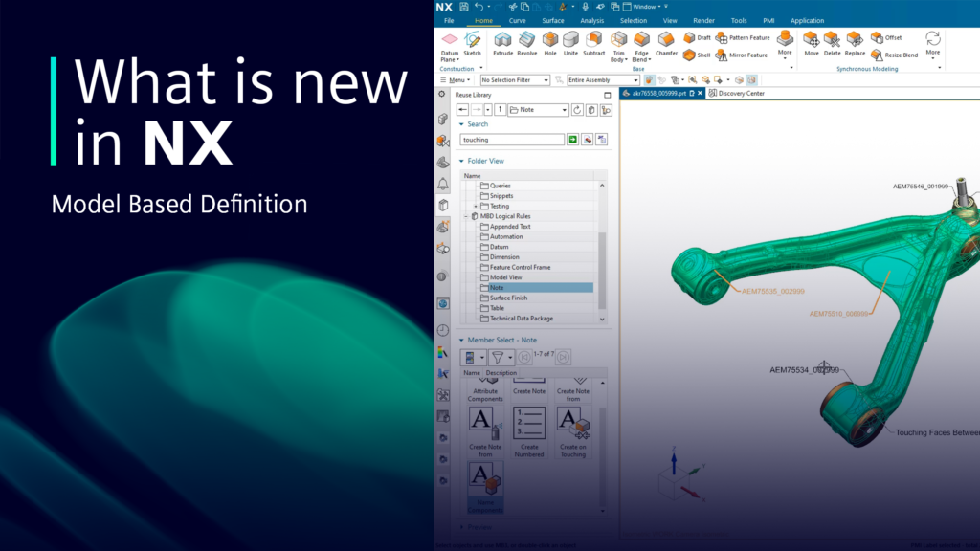Image resolution: width=980 pixels, height=551 pixels.
Task: Collapse the Member Select - Note section
Action: [461, 340]
